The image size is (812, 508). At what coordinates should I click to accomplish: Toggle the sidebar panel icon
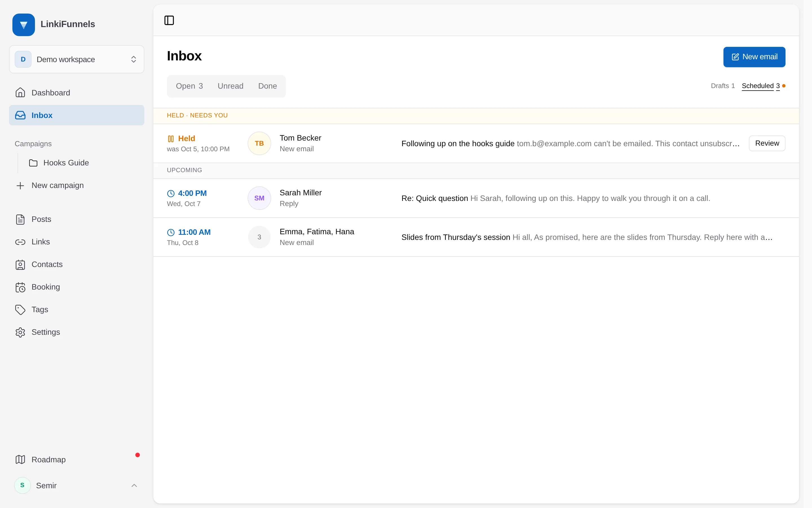pos(169,20)
